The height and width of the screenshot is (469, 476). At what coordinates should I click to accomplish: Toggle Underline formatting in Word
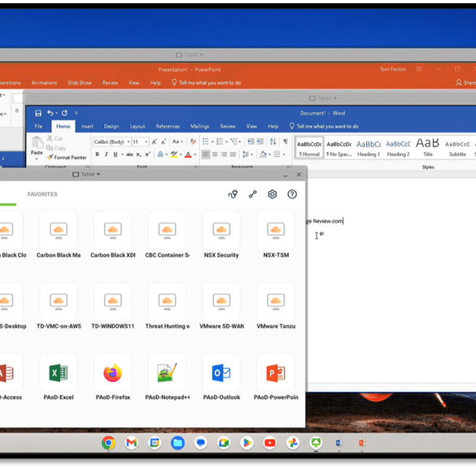click(116, 154)
